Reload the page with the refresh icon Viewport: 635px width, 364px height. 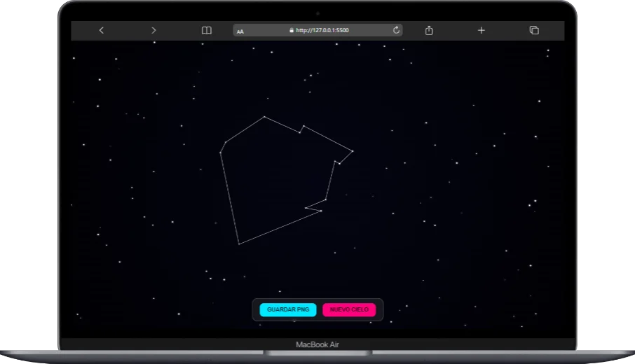(396, 30)
